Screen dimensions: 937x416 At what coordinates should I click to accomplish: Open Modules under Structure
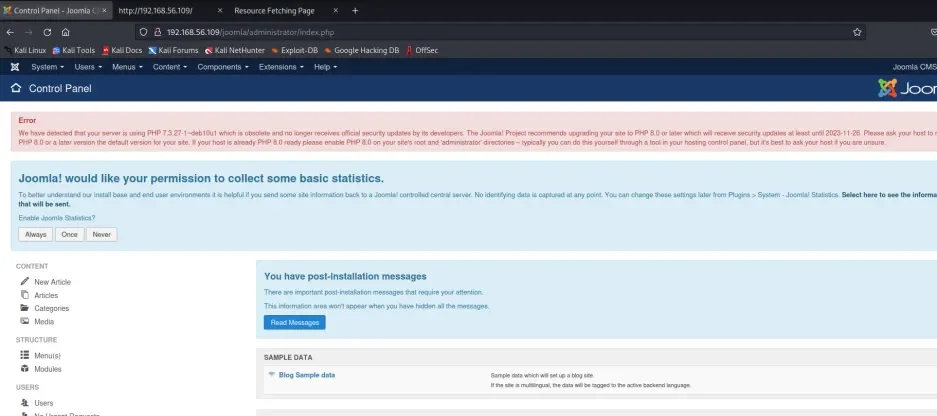(x=49, y=368)
